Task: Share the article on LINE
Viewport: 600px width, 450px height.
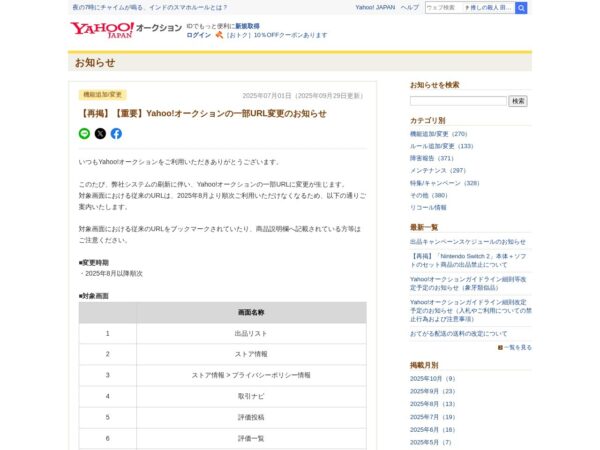Action: [x=85, y=133]
